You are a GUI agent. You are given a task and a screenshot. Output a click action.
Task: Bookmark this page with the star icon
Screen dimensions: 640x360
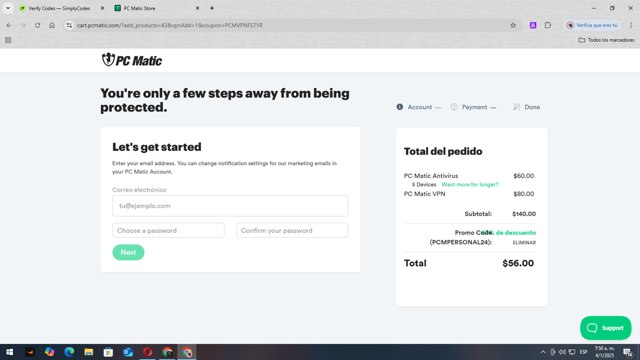tap(513, 25)
